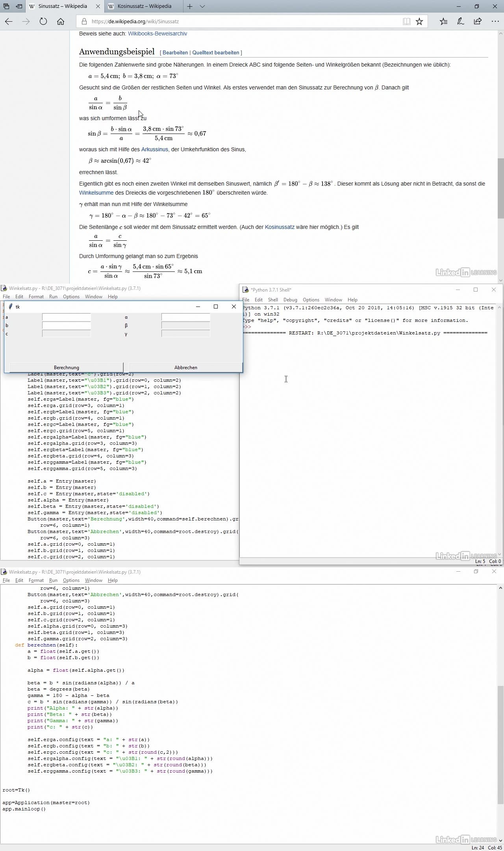Expand the tab preview chevron
The image size is (504, 851).
coord(202,6)
